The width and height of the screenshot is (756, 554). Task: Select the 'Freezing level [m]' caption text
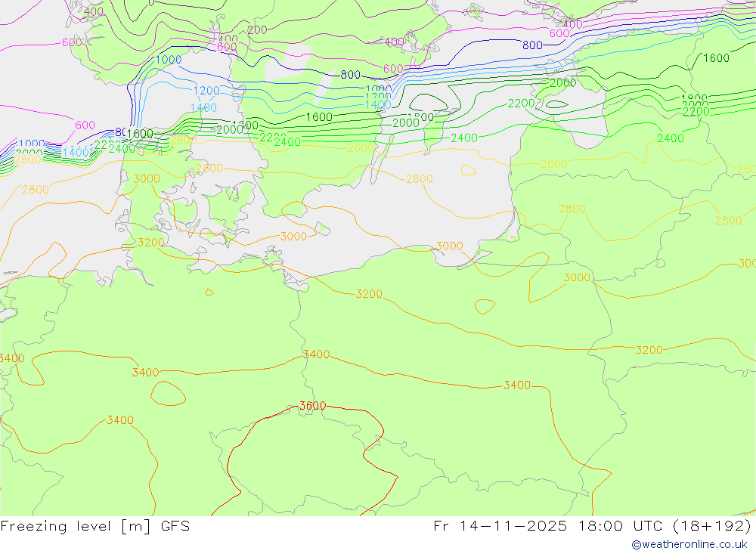pos(76,525)
